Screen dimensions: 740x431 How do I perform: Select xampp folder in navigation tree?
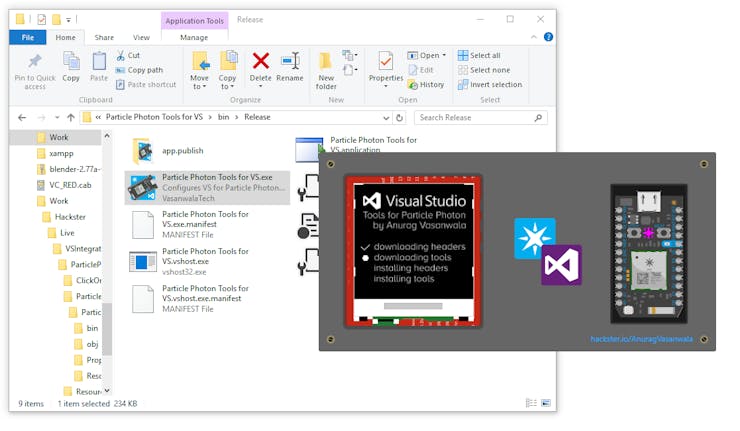point(56,153)
